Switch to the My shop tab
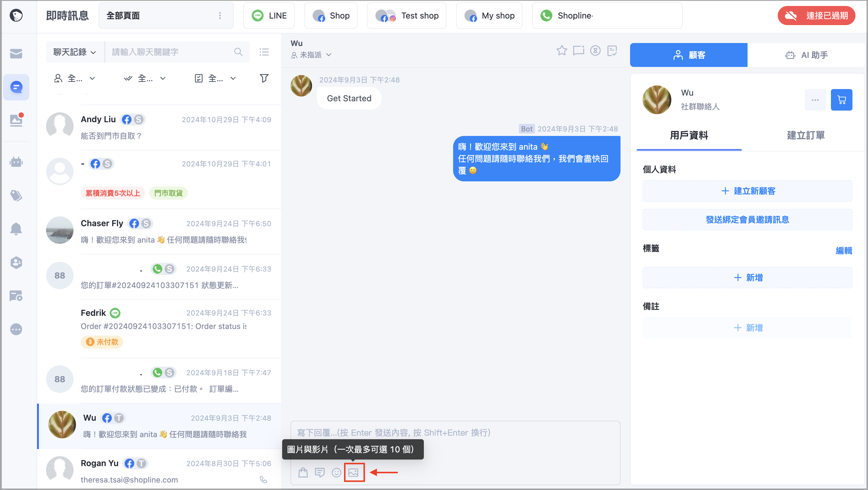 [x=489, y=16]
